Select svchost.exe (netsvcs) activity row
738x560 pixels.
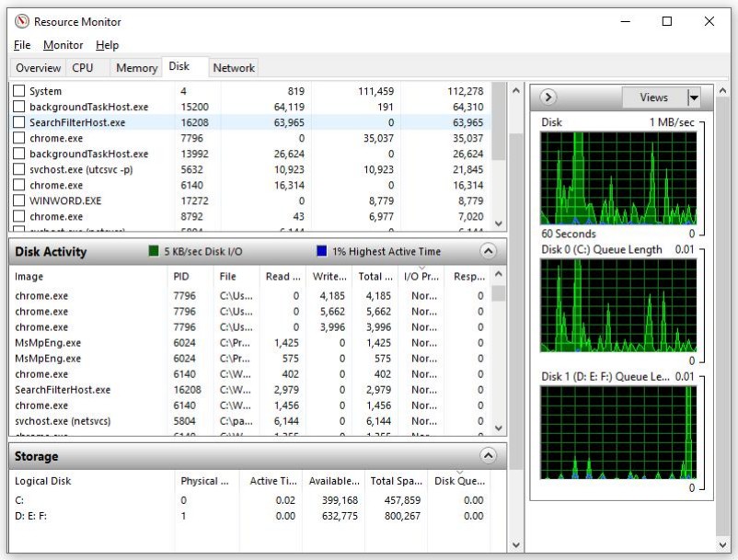pos(250,421)
